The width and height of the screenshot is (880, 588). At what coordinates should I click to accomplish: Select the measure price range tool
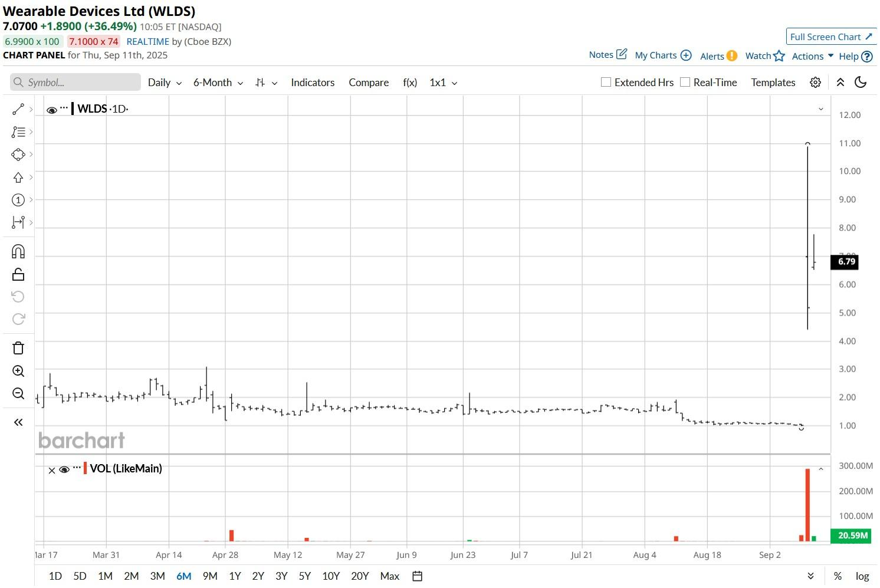point(18,222)
